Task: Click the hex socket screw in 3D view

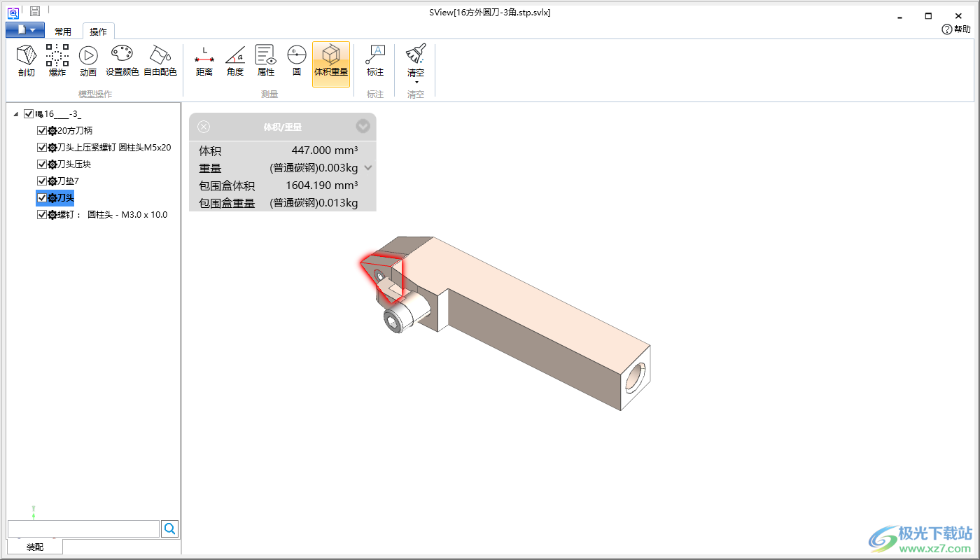Action: tap(393, 321)
